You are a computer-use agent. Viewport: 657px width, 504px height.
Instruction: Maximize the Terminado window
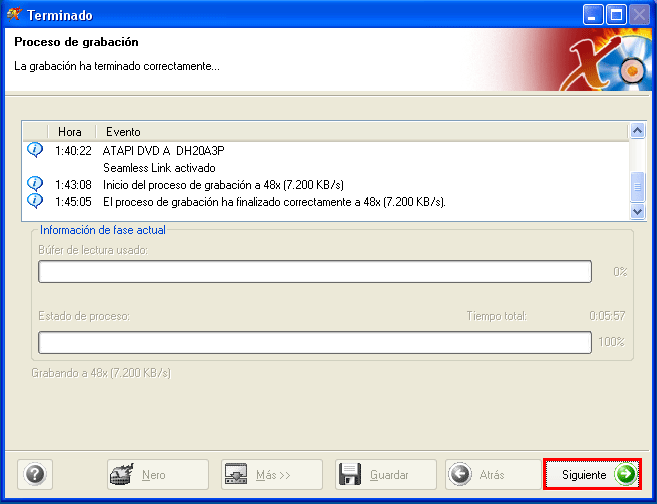[x=616, y=15]
